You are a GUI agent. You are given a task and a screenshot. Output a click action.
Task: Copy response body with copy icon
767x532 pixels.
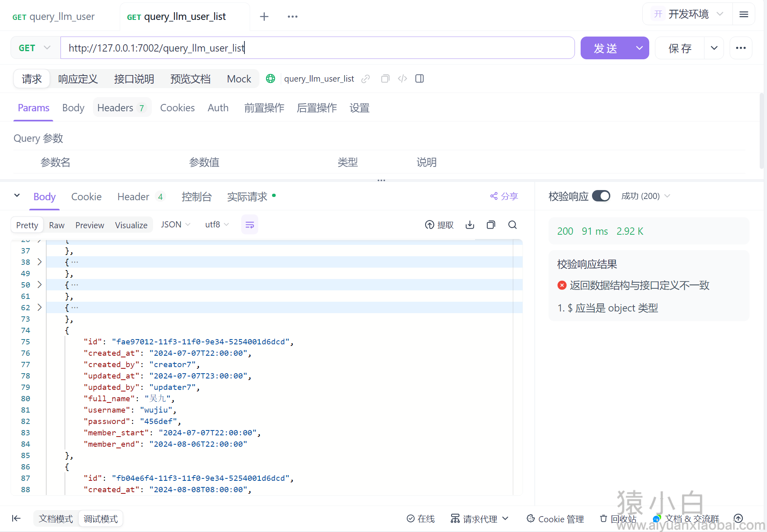click(x=491, y=225)
